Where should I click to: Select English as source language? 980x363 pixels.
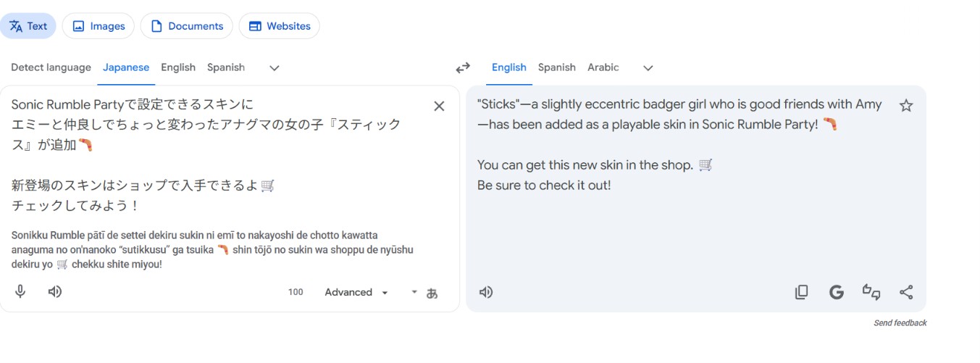pos(178,67)
